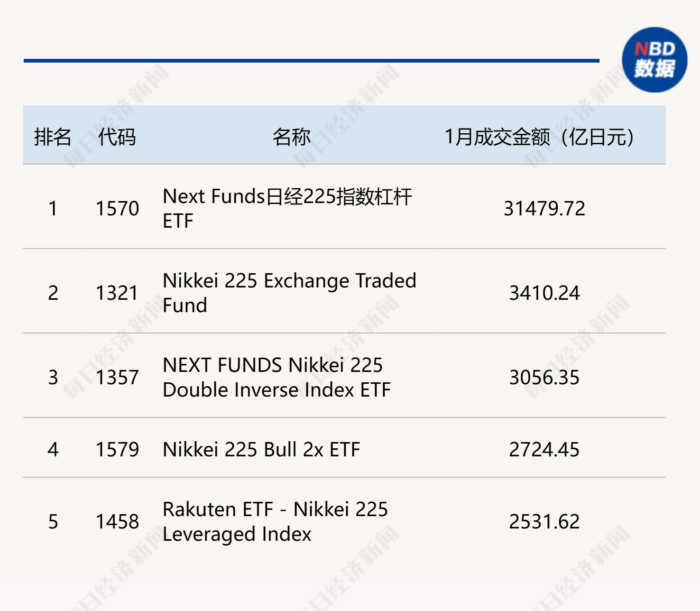Click NEXT FUNDS Double Inverse Index ETF
Screen dimensions: 700x611
coord(276,377)
